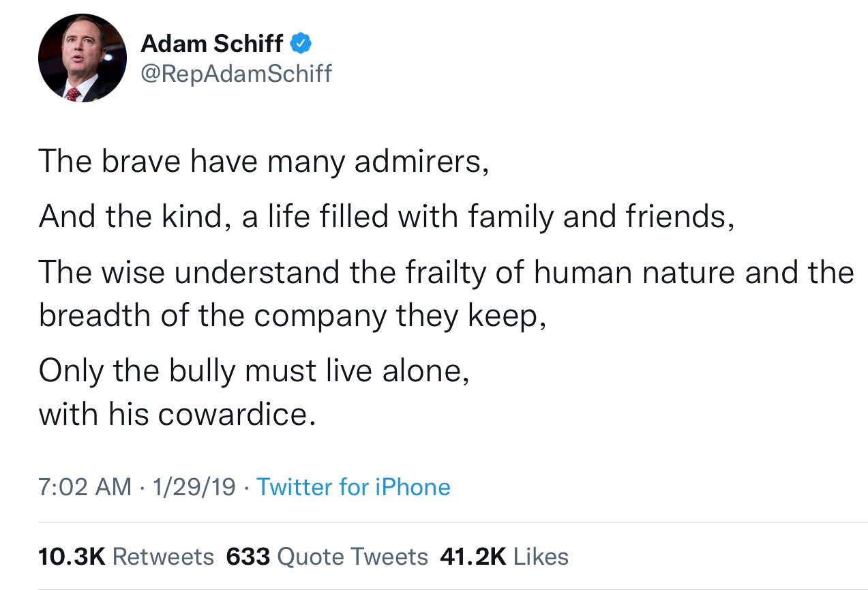Open the @RepAdamSchiff handle link

click(x=236, y=73)
